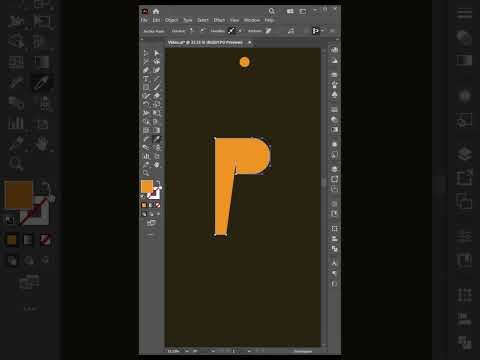This screenshot has height=360, width=480.
Task: Open the Window menu
Action: pos(252,20)
